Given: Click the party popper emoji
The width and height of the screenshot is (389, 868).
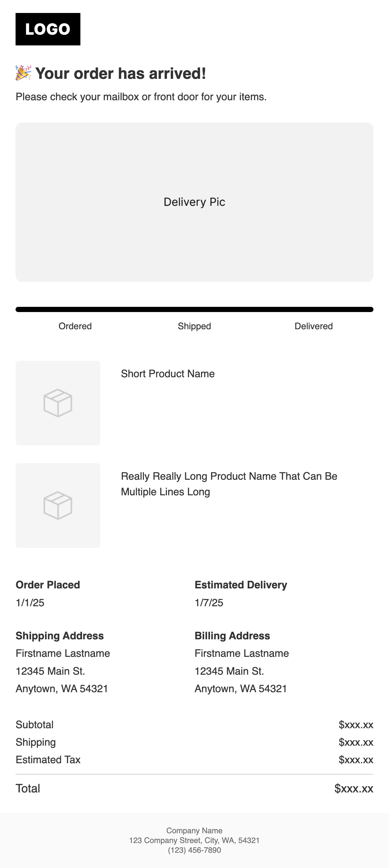Looking at the screenshot, I should [23, 73].
